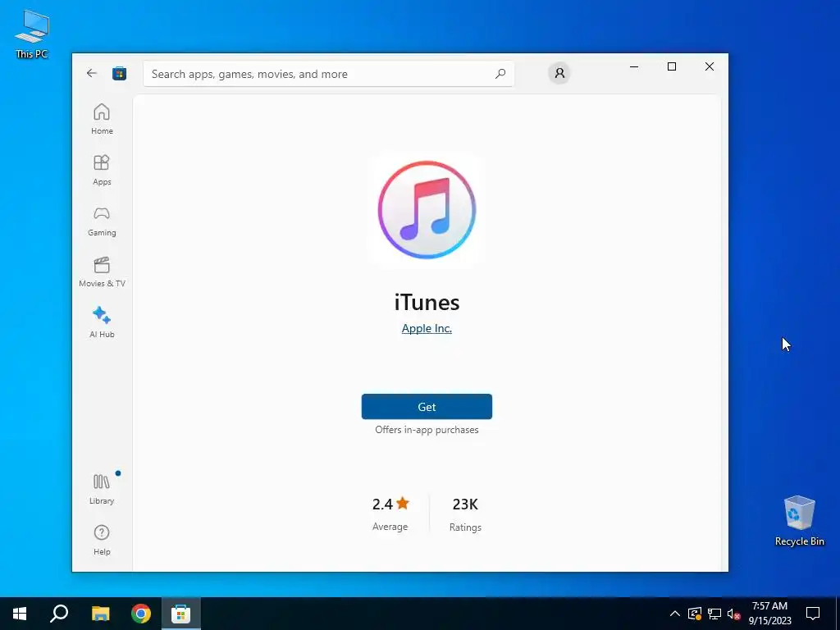840x630 pixels.
Task: Open the Apple Inc. publisher link
Action: pyautogui.click(x=427, y=328)
